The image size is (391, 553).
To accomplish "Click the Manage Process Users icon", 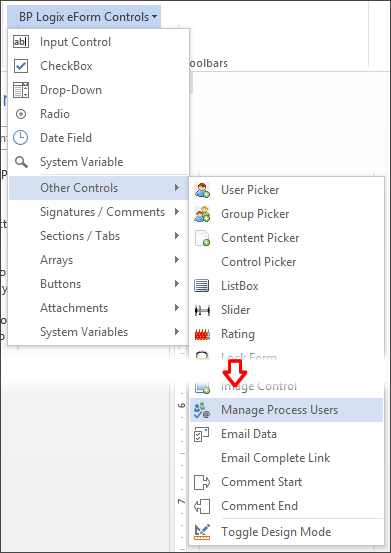I will (x=202, y=410).
